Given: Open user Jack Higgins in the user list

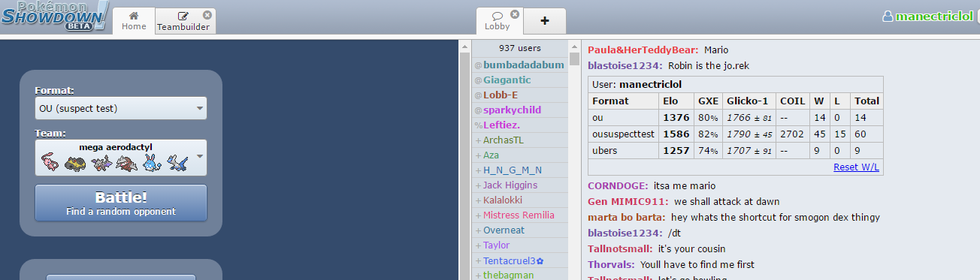Looking at the screenshot, I should coord(520,185).
